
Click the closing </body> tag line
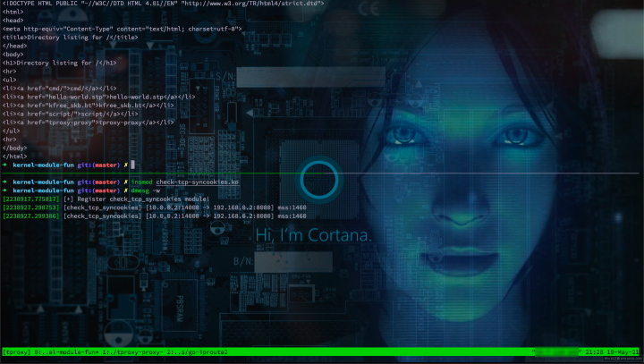click(15, 148)
